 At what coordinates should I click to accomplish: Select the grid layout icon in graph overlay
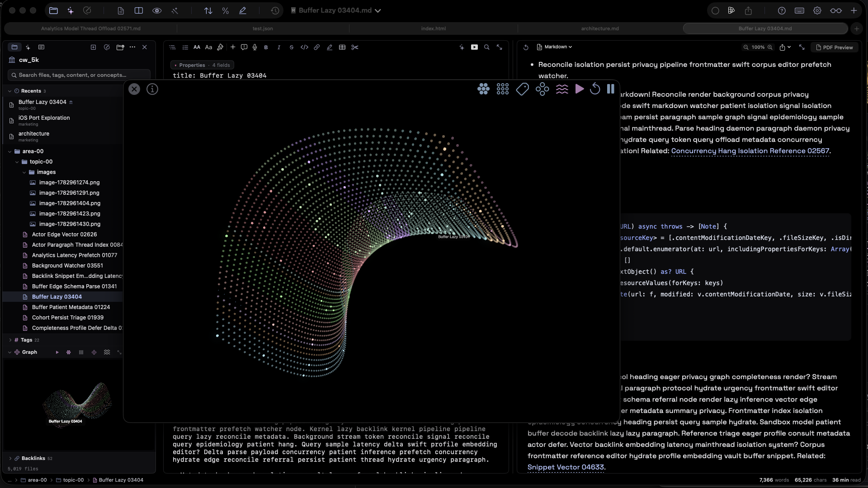pyautogui.click(x=503, y=89)
